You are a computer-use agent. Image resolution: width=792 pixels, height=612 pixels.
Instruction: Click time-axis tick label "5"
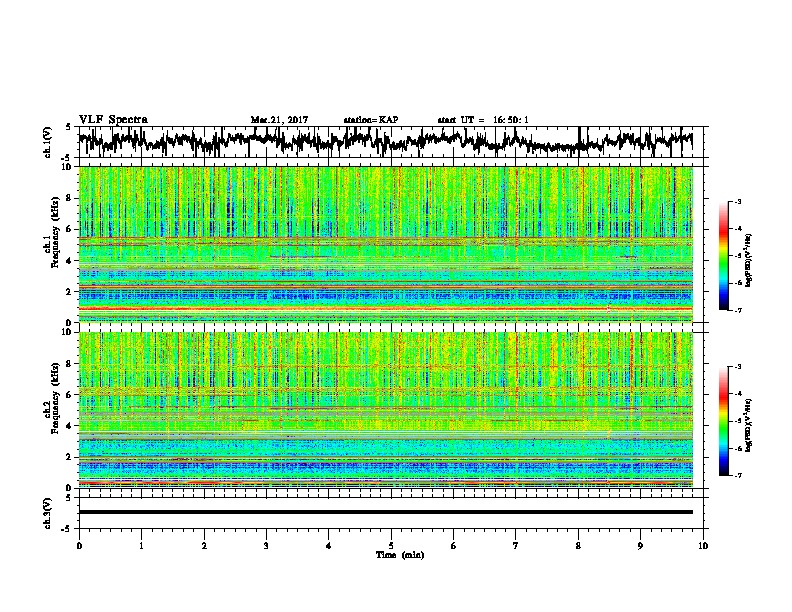[x=391, y=546]
